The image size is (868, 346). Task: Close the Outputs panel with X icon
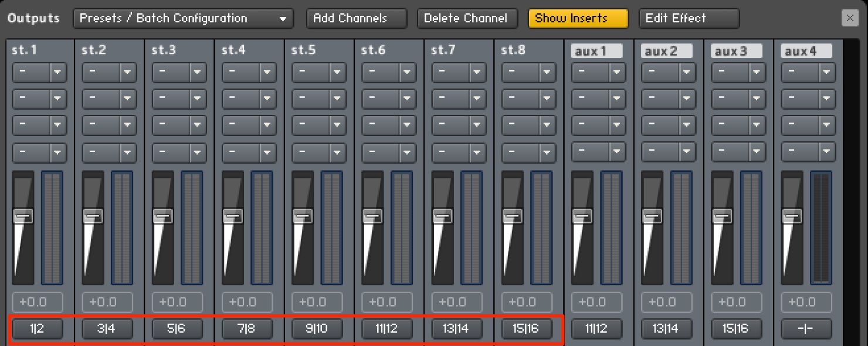[x=849, y=18]
